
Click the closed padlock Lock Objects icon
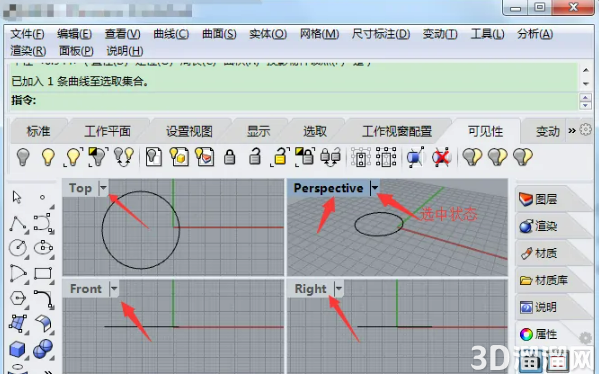(x=230, y=157)
